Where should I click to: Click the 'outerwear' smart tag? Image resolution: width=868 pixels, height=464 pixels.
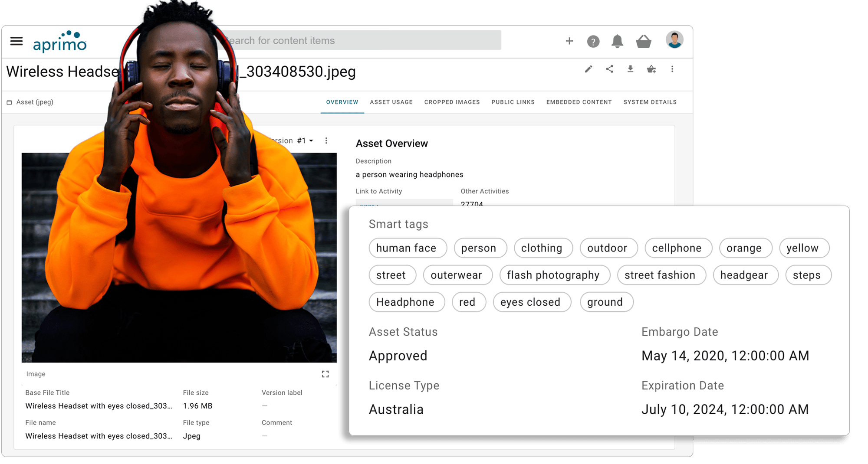click(x=457, y=275)
